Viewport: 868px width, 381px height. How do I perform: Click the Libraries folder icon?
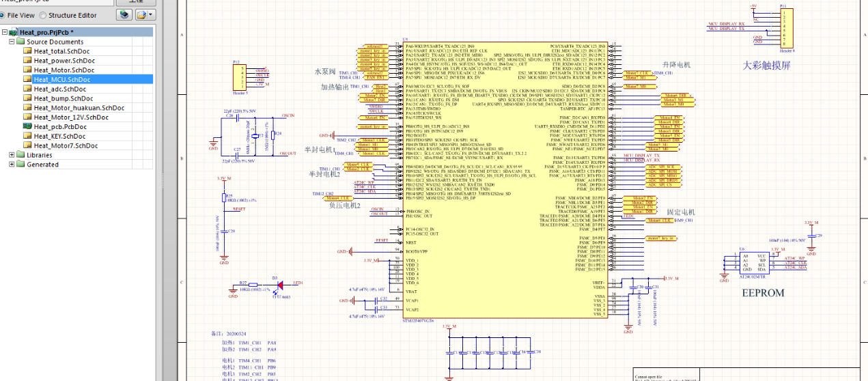pyautogui.click(x=20, y=155)
